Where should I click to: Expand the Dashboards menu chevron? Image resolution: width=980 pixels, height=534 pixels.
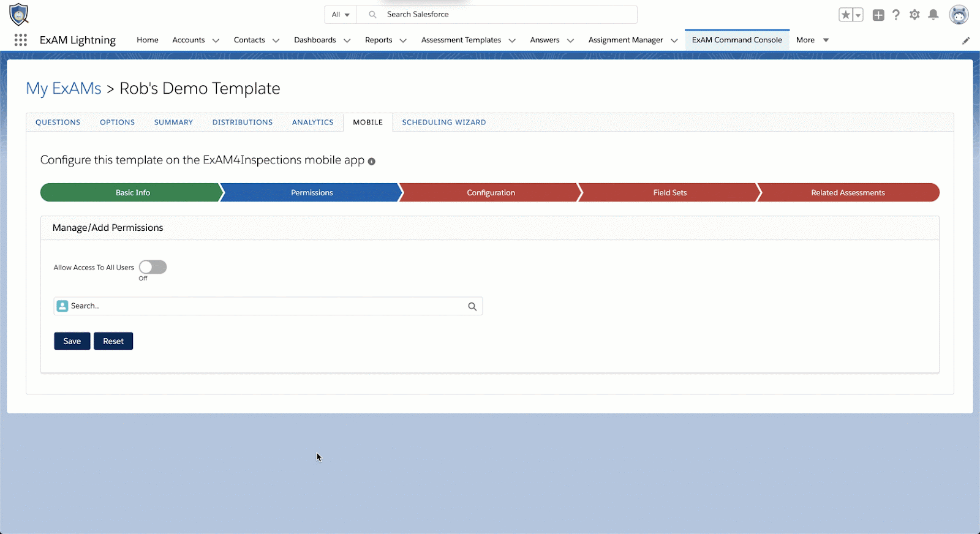click(347, 40)
